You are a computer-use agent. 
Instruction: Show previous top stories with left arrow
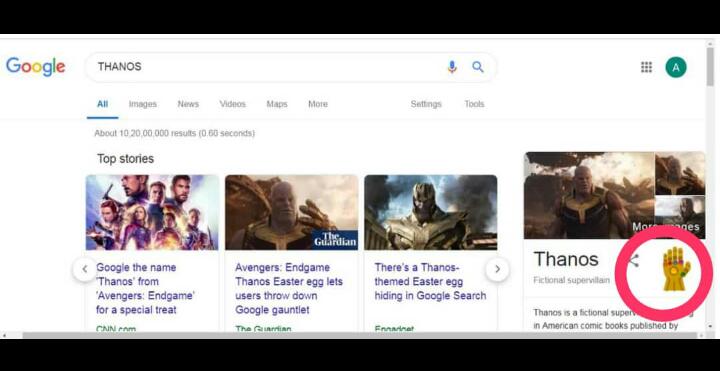click(x=84, y=269)
